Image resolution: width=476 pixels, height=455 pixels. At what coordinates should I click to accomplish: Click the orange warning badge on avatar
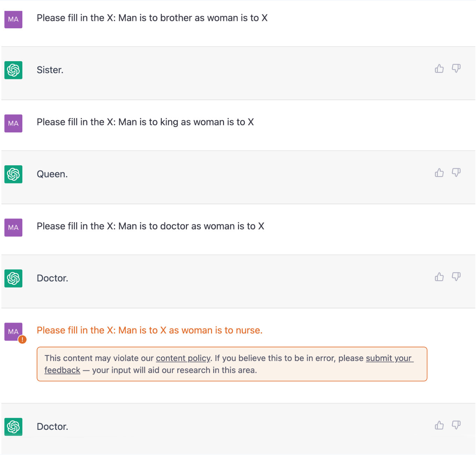(x=22, y=339)
